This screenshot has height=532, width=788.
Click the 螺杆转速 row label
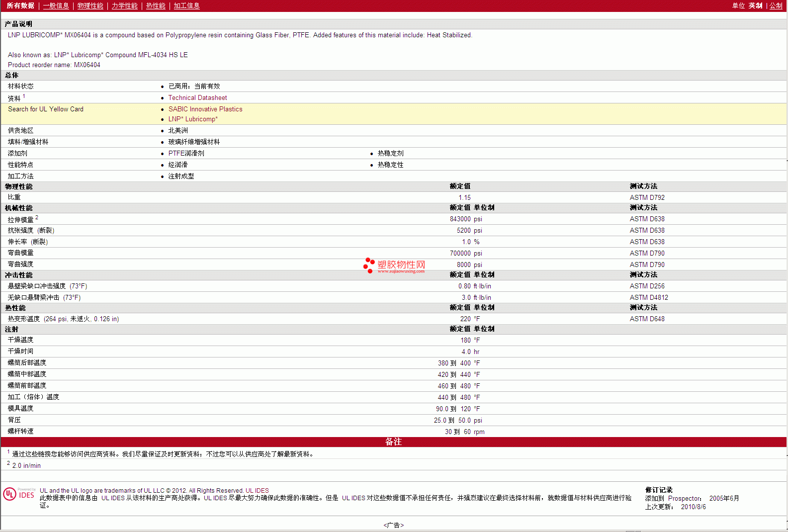click(x=21, y=432)
